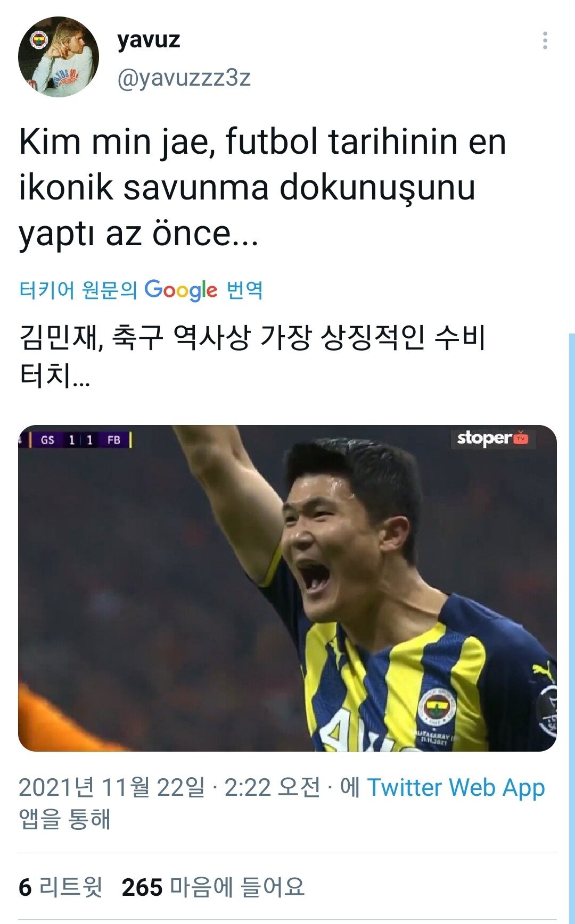The height and width of the screenshot is (924, 575).
Task: Open yavuz's profile avatar picture
Action: (x=59, y=57)
